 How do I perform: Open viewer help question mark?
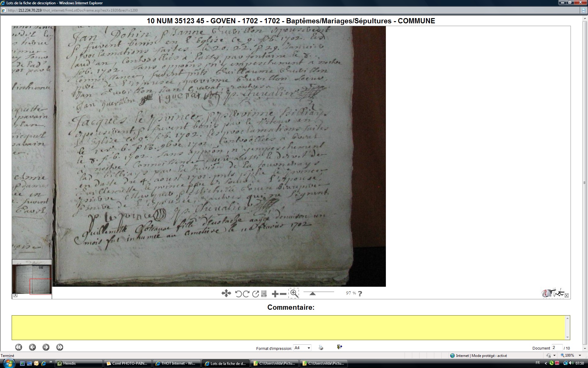click(360, 293)
